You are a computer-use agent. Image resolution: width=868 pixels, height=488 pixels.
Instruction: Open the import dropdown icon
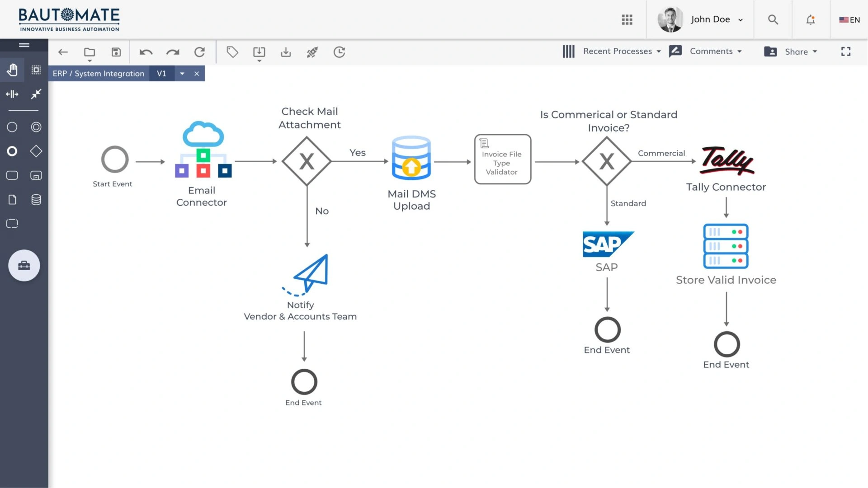tap(259, 53)
